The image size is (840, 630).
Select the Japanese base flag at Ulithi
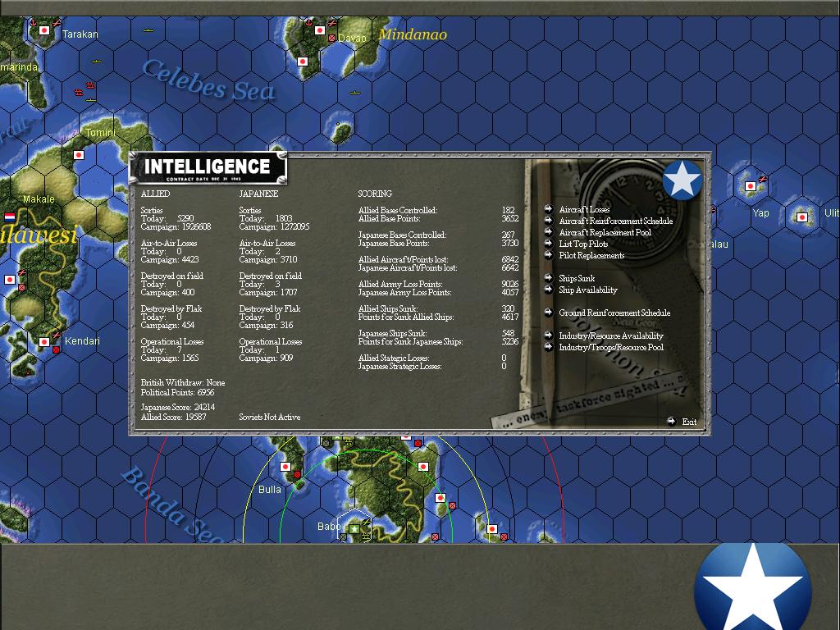pos(802,217)
